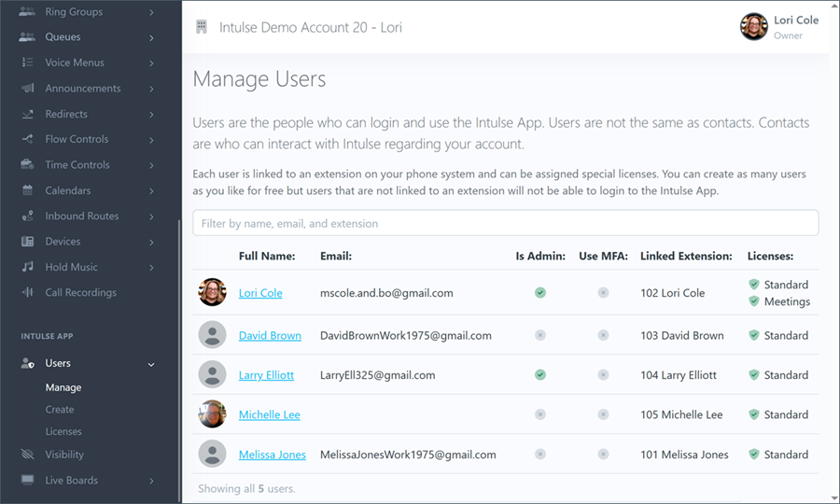Click the sidebar vertical scrollbar
The image size is (840, 504).
[179, 355]
